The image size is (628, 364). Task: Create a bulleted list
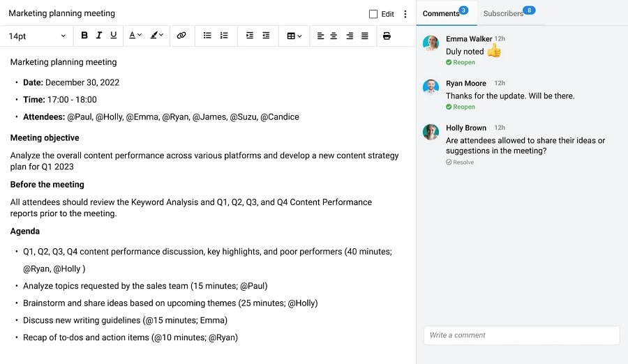click(x=207, y=36)
